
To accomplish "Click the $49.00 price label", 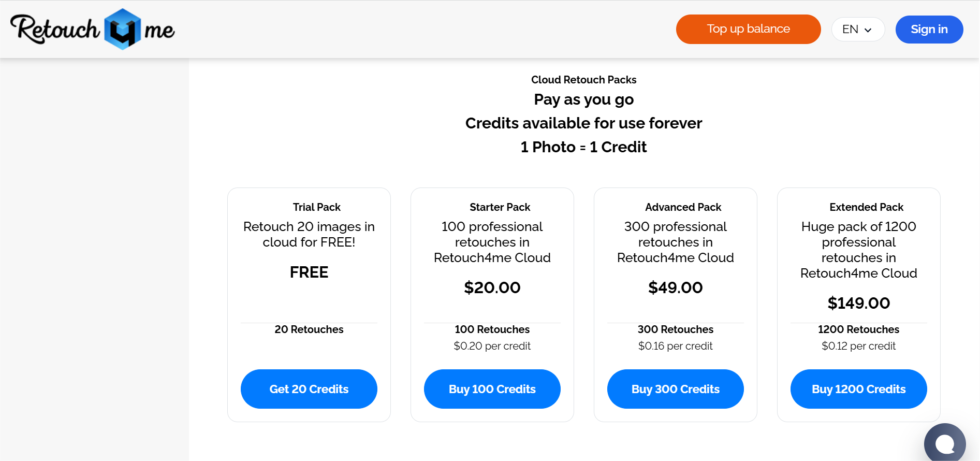I will pyautogui.click(x=675, y=287).
